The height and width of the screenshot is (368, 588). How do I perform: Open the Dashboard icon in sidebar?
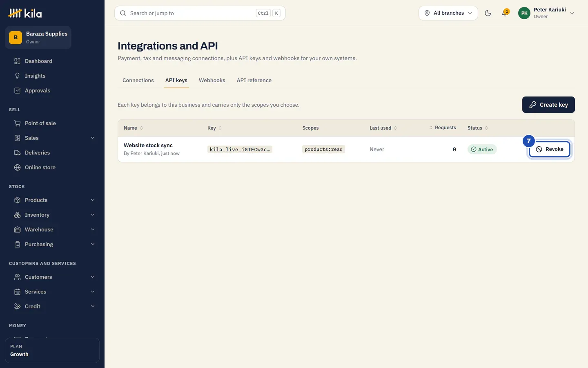[17, 61]
